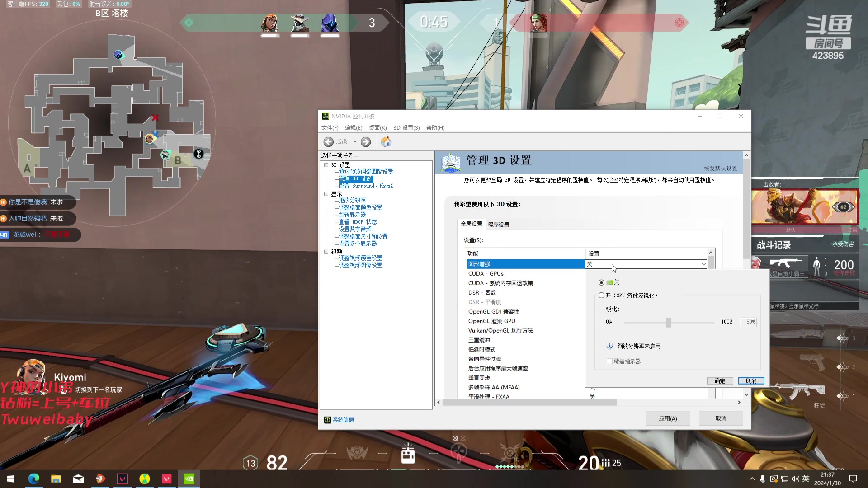
Task: Select the OpenGL GDI 兼容性 row
Action: [x=525, y=312]
